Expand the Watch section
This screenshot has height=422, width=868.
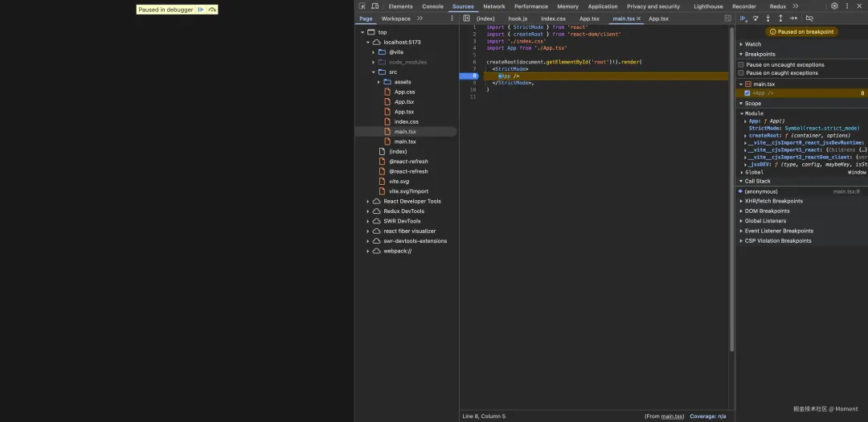(752, 44)
